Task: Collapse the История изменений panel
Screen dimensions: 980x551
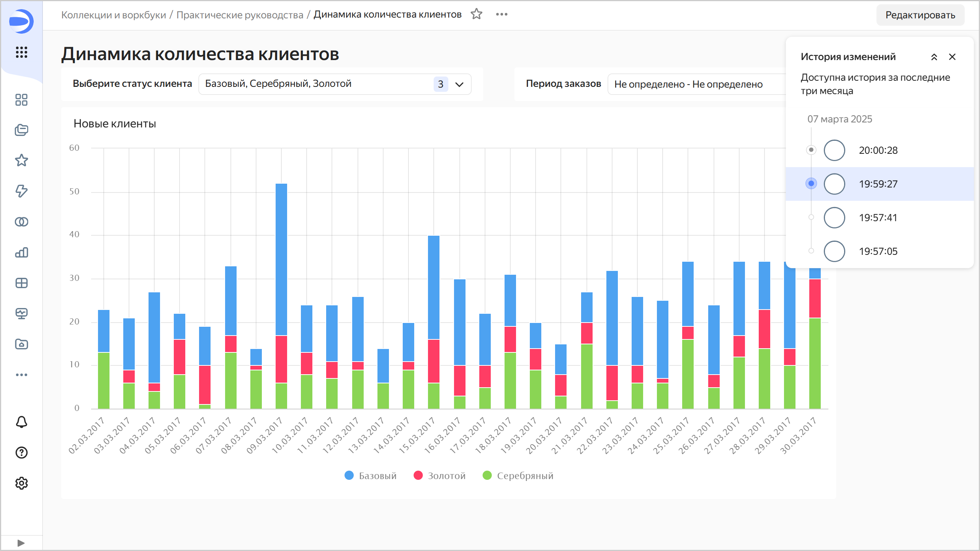Action: [x=934, y=57]
